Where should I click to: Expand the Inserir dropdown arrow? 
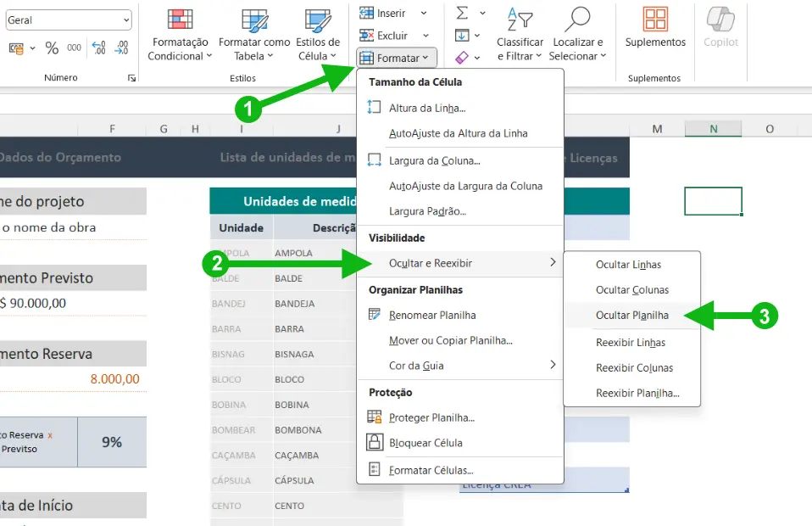point(424,13)
